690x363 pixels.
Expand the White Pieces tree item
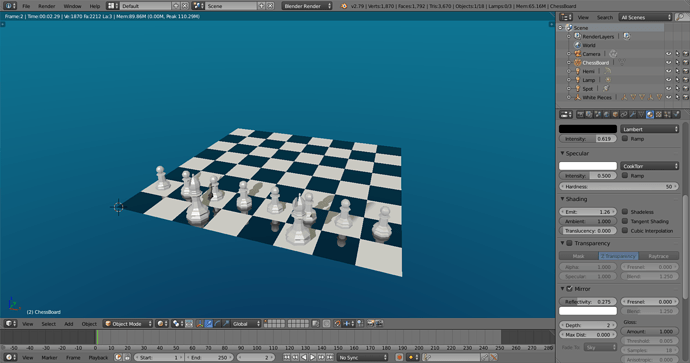569,97
